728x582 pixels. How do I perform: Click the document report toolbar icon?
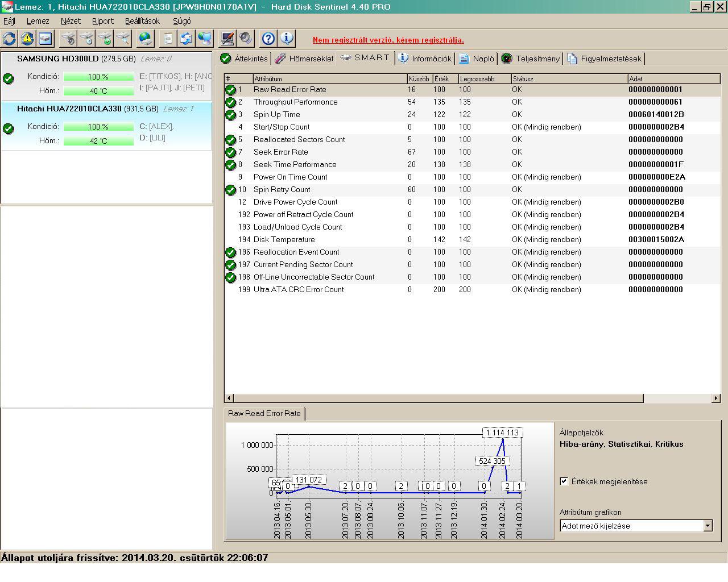point(168,39)
